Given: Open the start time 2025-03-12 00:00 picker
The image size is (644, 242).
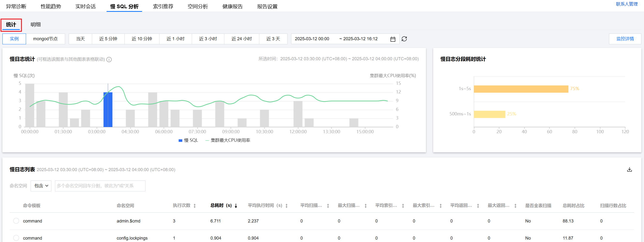Looking at the screenshot, I should (x=312, y=39).
